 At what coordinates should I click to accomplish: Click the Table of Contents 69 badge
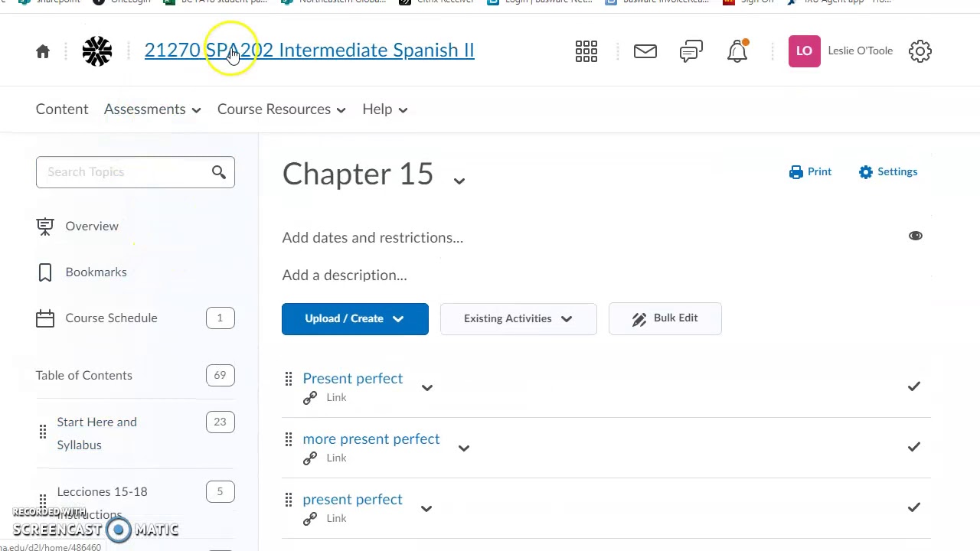[x=220, y=376]
